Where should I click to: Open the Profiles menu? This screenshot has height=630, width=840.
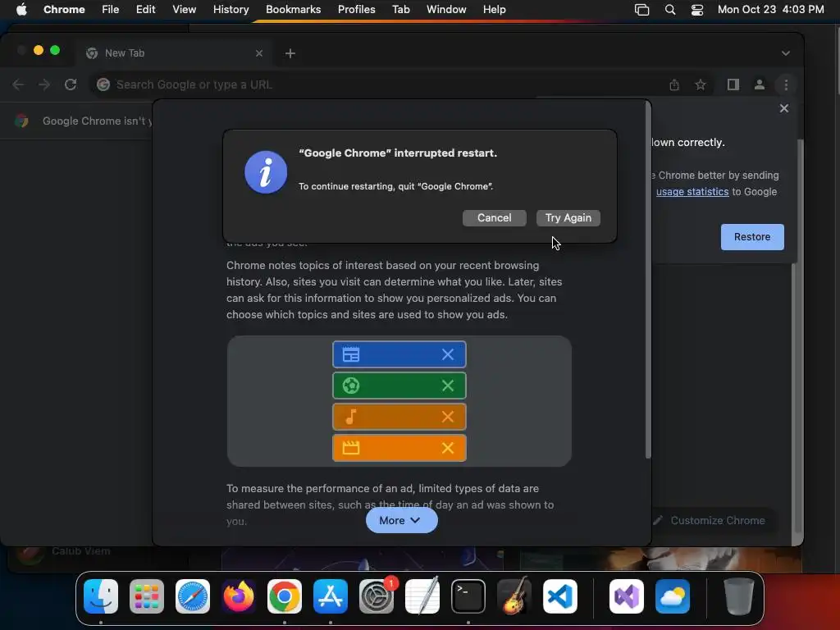click(x=356, y=10)
